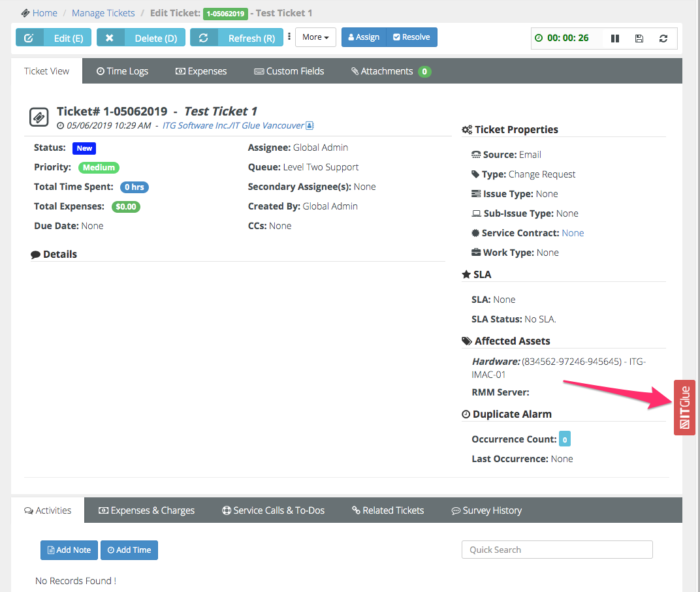This screenshot has height=592, width=700.
Task: Mark ticket resolved with Resolve button
Action: (411, 37)
